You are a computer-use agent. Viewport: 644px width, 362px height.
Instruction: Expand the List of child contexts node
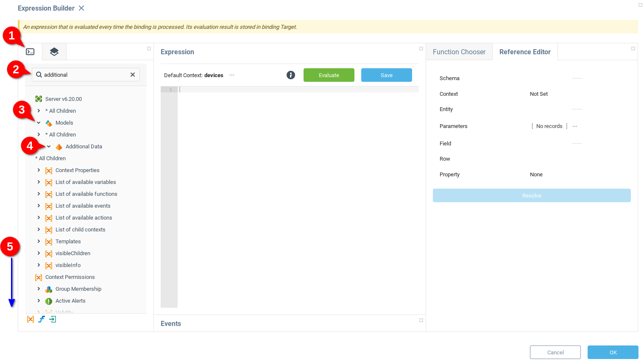pos(39,229)
